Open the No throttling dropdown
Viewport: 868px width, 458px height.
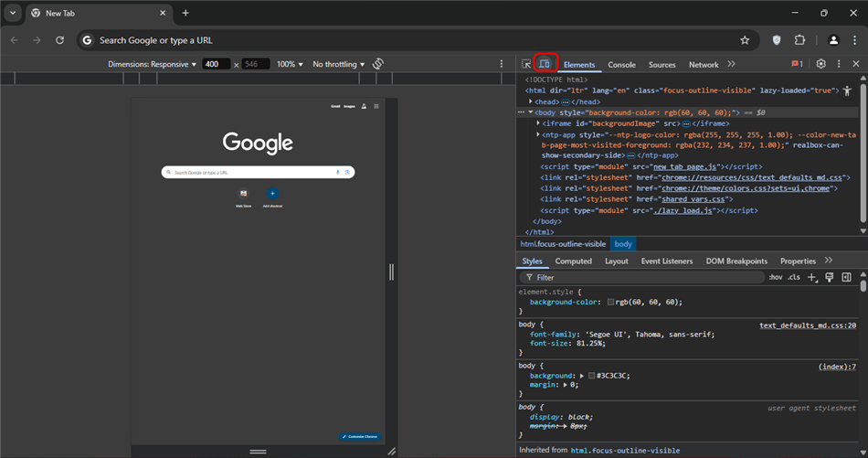pyautogui.click(x=338, y=64)
